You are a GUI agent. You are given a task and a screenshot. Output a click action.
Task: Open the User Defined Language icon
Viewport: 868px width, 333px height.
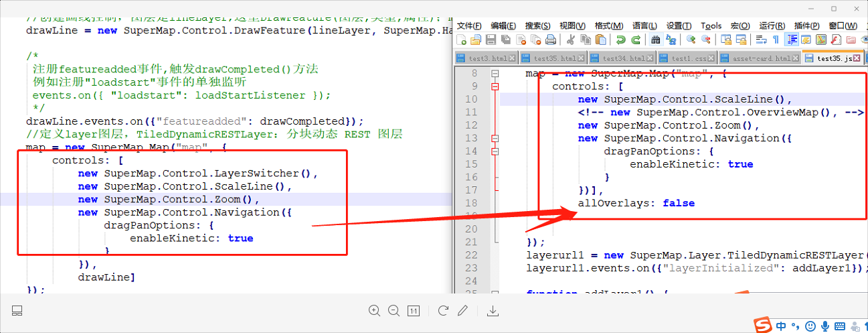point(806,40)
